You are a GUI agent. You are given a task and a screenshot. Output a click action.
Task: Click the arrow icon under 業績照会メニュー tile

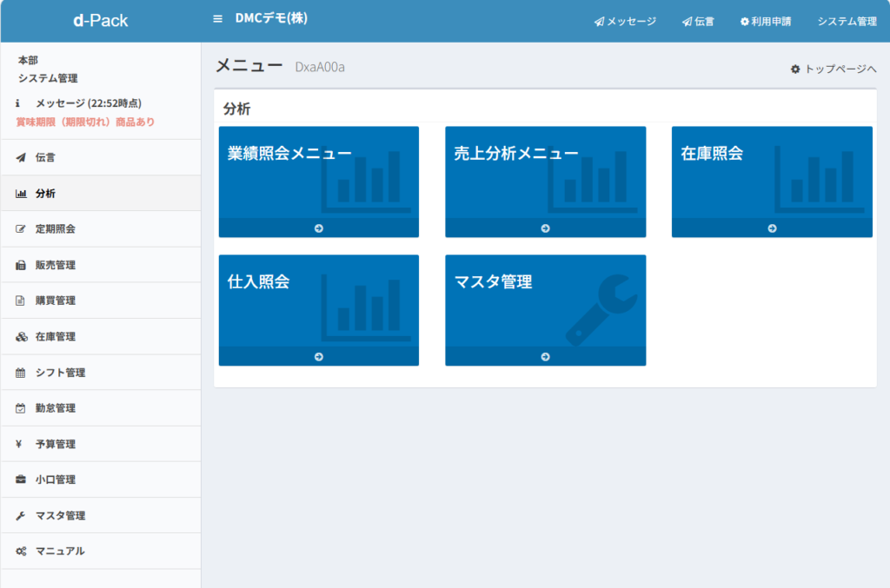319,228
